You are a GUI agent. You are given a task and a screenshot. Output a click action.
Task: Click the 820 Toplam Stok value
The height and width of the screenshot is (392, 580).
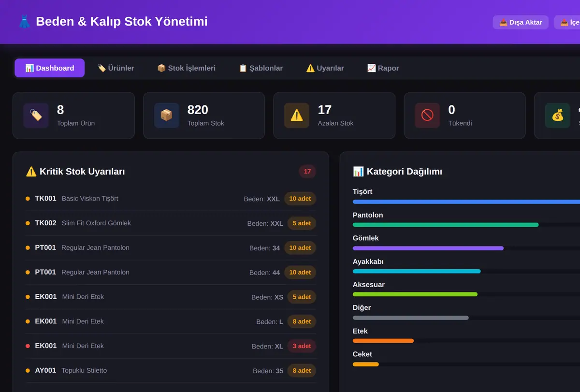198,110
